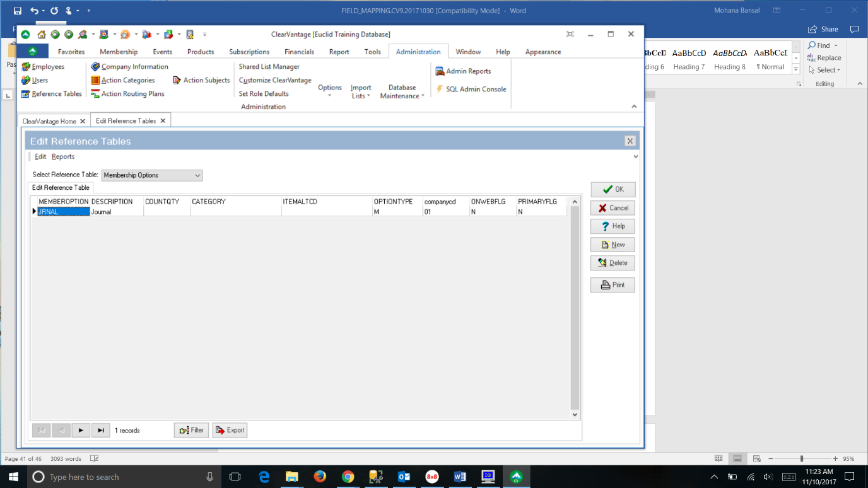The image size is (868, 488).
Task: Click Word's Save icon in title bar
Action: tap(18, 11)
